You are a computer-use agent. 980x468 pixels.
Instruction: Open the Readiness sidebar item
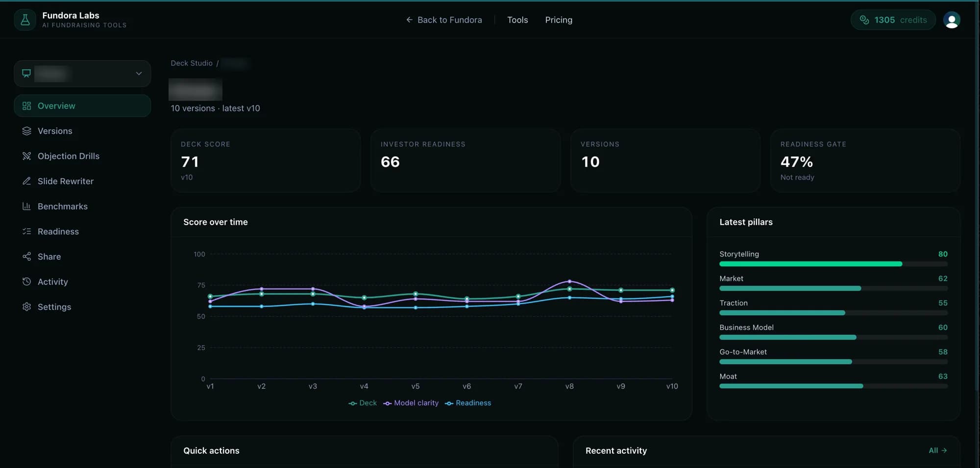[x=82, y=231]
